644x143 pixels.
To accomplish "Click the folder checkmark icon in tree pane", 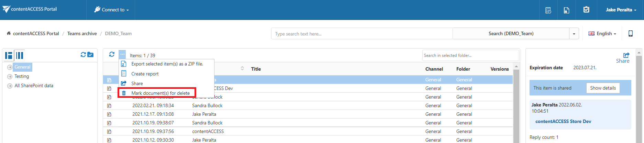I will click(x=90, y=54).
